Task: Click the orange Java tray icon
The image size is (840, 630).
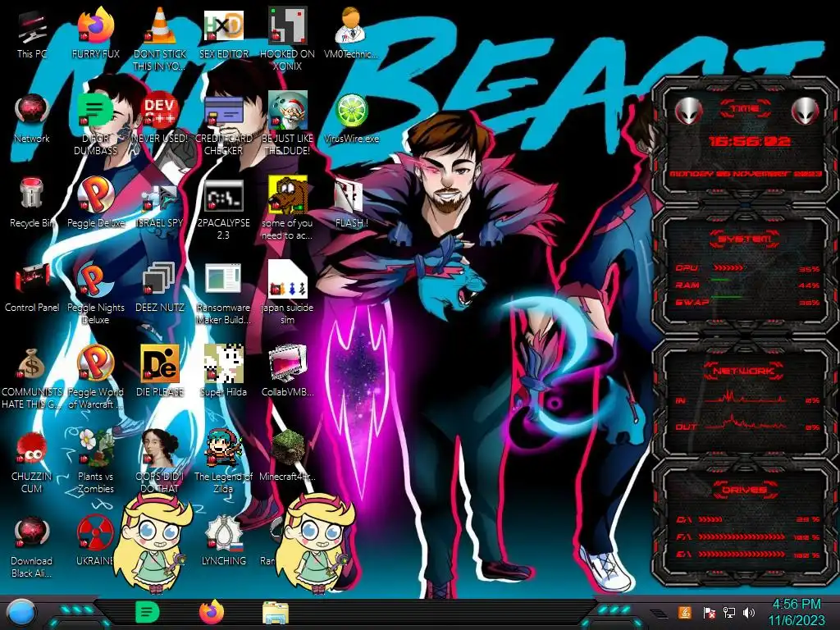Action: [x=685, y=612]
